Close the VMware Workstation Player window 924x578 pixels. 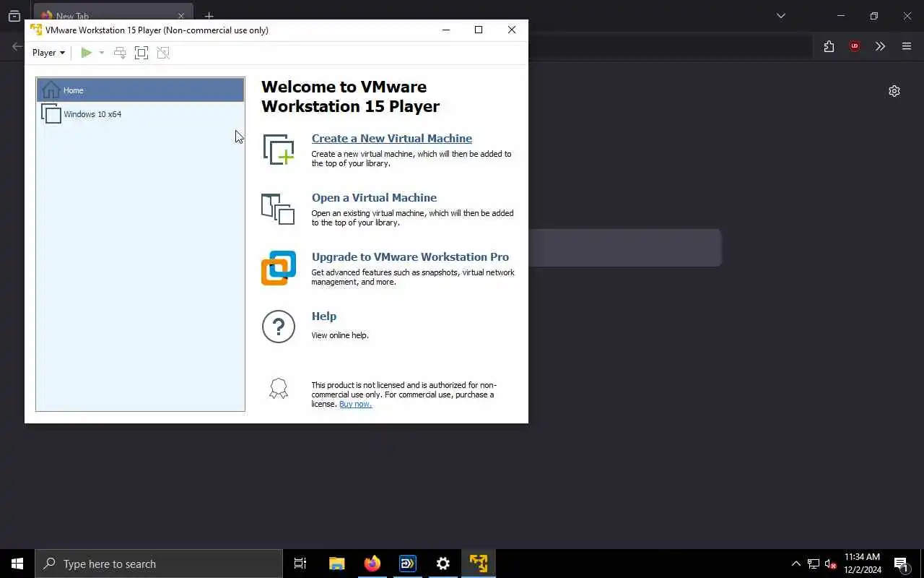coord(512,30)
